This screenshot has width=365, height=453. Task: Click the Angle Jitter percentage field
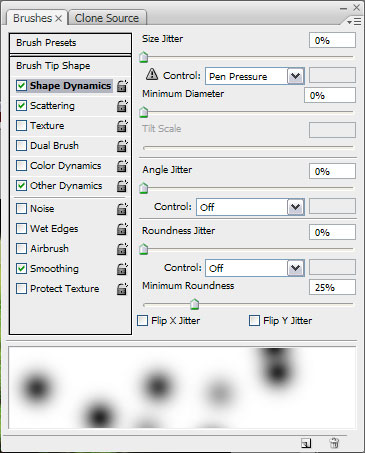[x=332, y=171]
